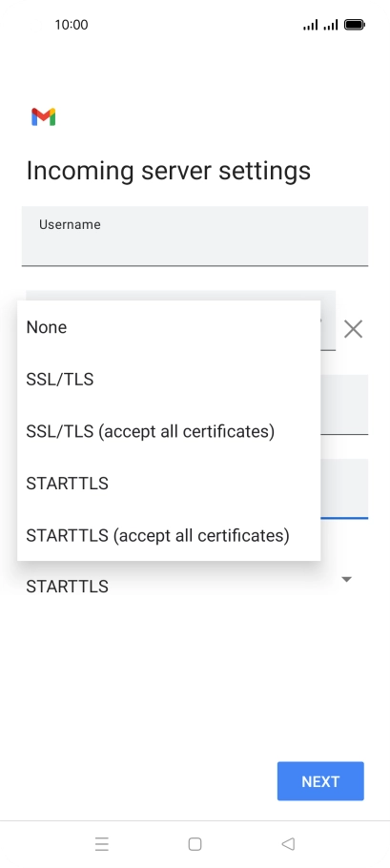Tap the Android back navigation triangle
The height and width of the screenshot is (868, 390).
click(x=288, y=843)
